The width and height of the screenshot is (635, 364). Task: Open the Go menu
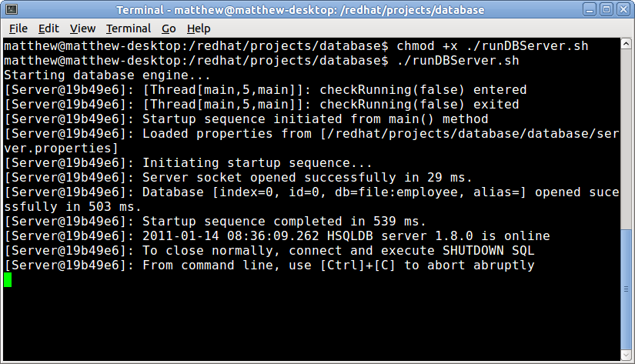pos(169,28)
